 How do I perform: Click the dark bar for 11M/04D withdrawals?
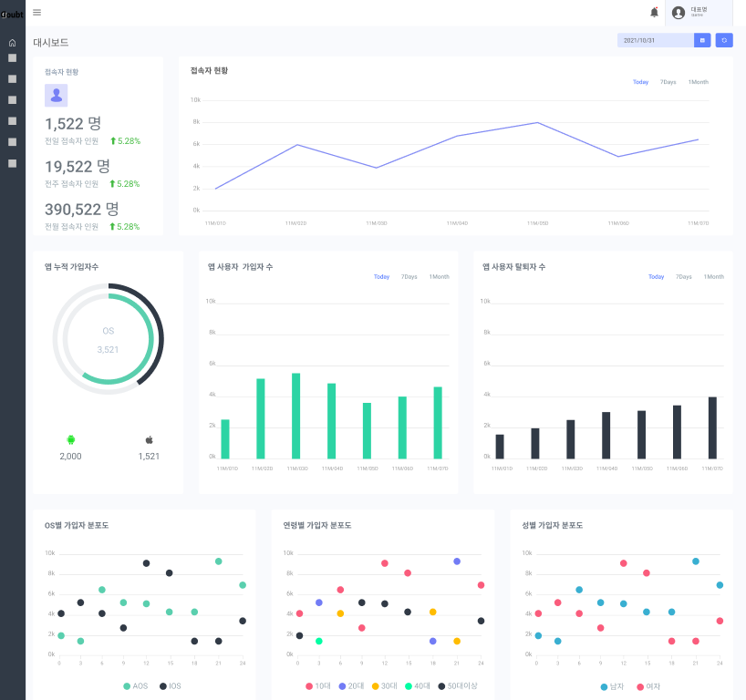(606, 436)
